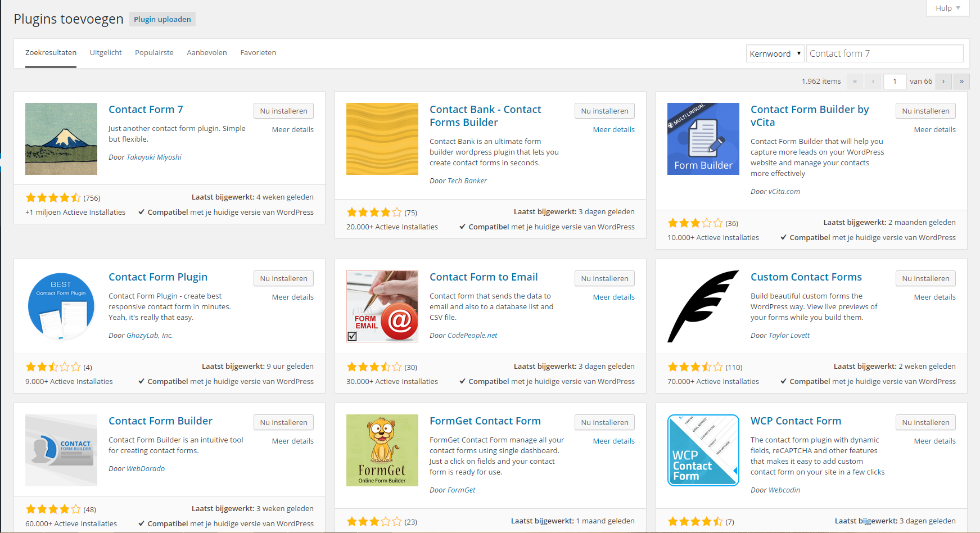The width and height of the screenshot is (980, 533).
Task: Open the WCP Contact Form blue icon
Action: tap(703, 450)
